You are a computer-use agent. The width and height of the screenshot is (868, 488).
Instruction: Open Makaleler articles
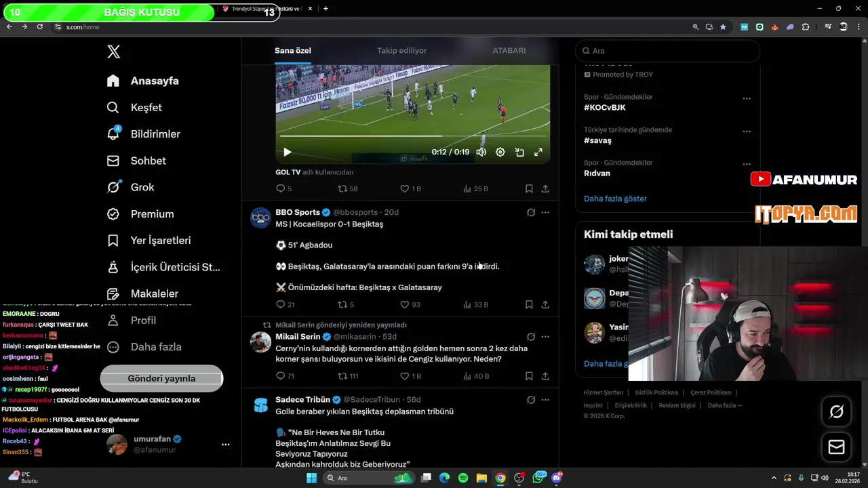click(x=143, y=293)
